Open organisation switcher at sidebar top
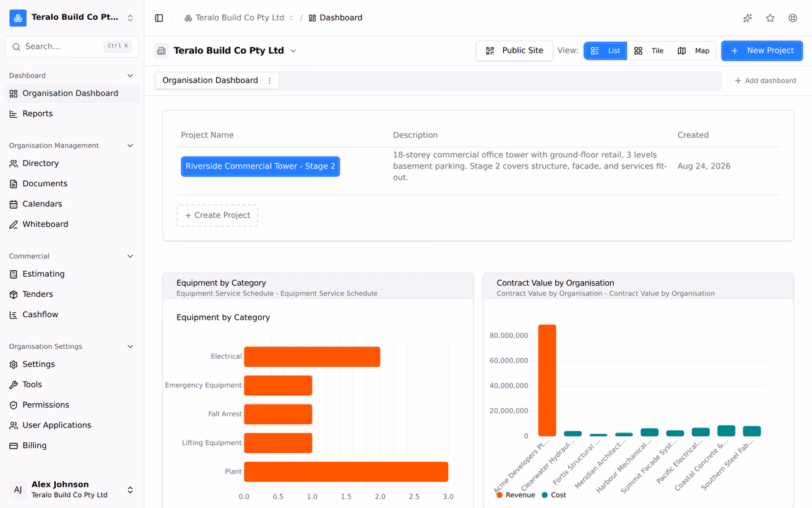Screen dimensions: 812x508 [x=72, y=18]
